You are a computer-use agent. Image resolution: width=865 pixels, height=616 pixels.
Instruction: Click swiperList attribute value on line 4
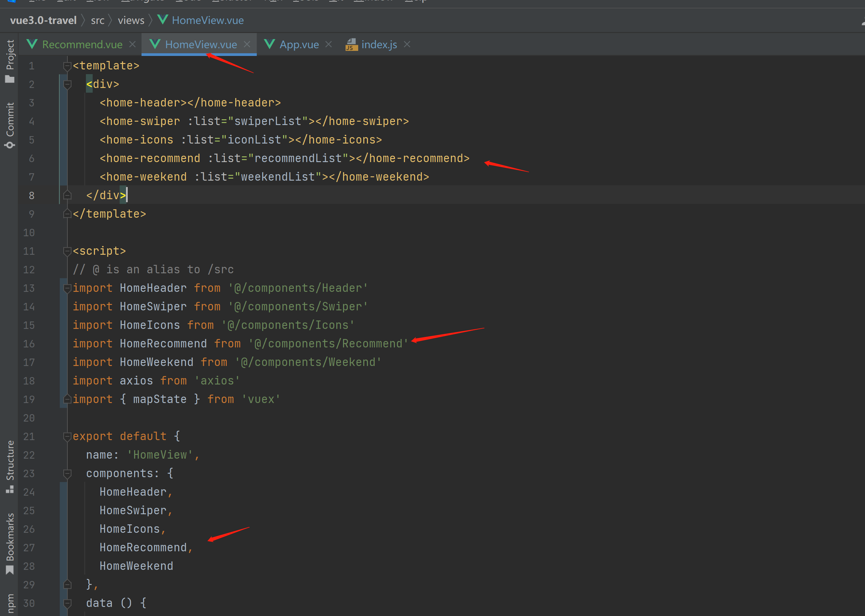pos(268,121)
